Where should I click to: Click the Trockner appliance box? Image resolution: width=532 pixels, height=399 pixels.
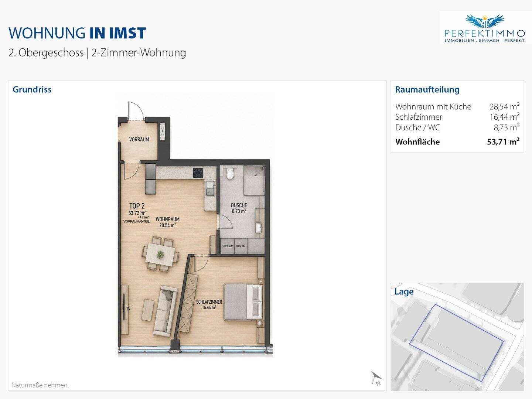coord(227,246)
